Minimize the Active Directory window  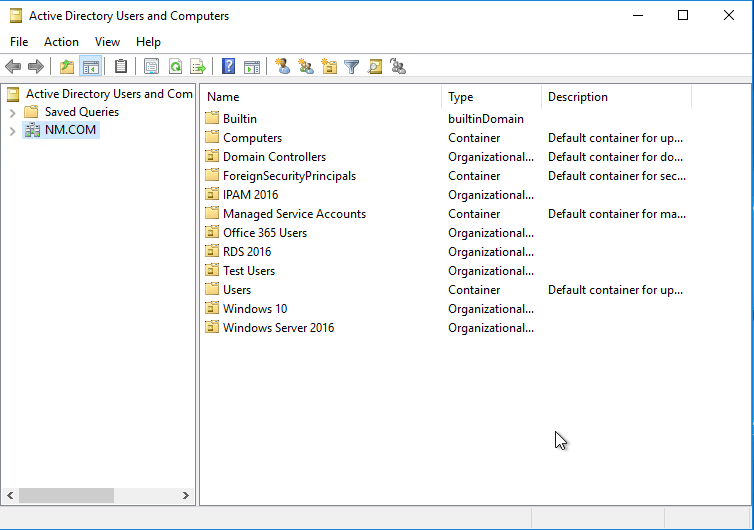[638, 15]
